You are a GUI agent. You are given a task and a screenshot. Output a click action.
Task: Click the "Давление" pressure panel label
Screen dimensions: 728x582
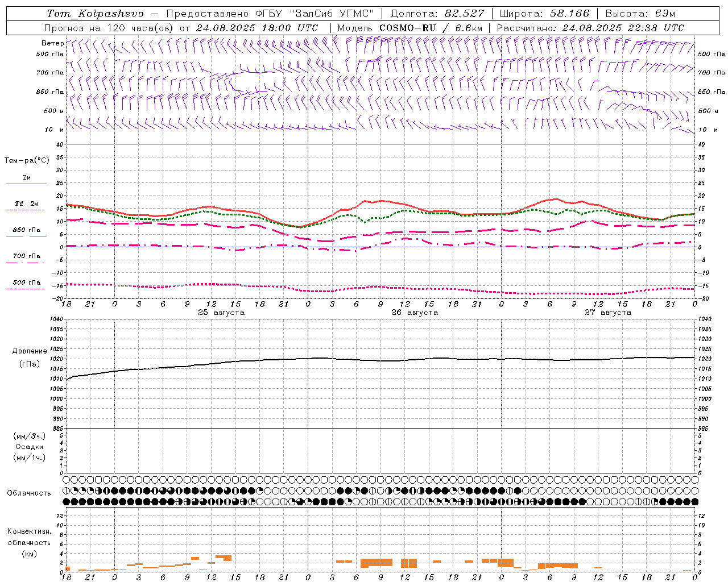30,351
